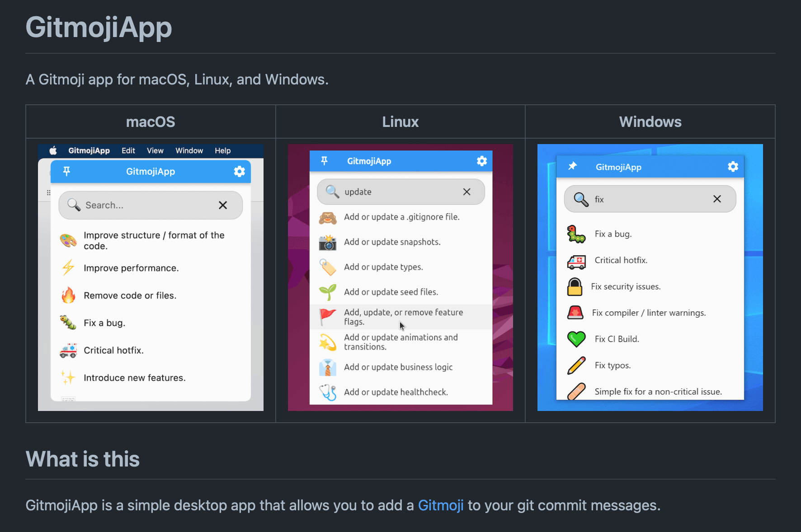Open the Window menu

click(189, 150)
